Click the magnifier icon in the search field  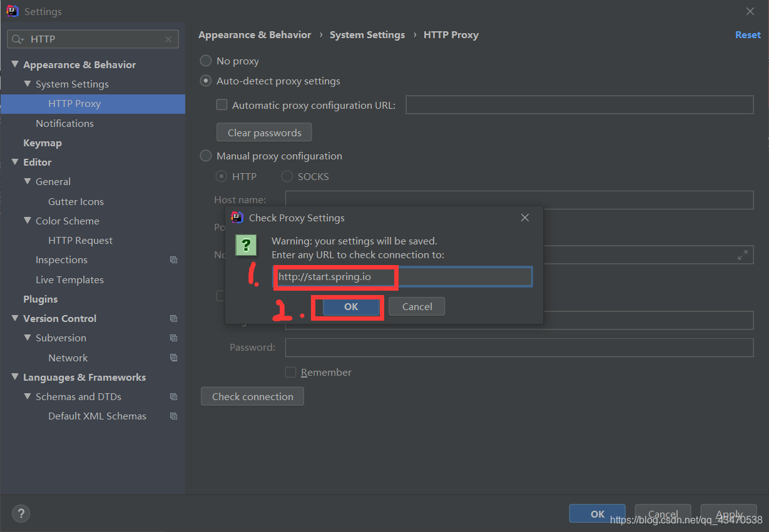click(16, 39)
